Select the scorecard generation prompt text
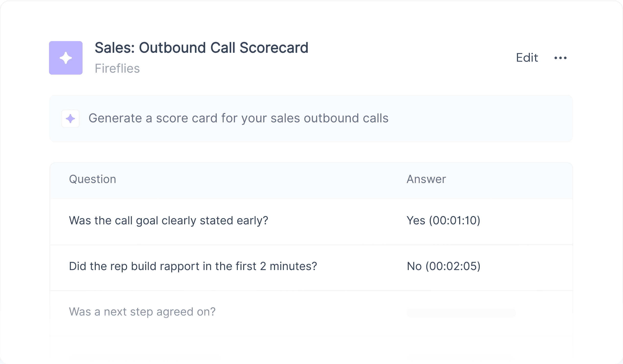Image resolution: width=623 pixels, height=364 pixels. coord(238,118)
